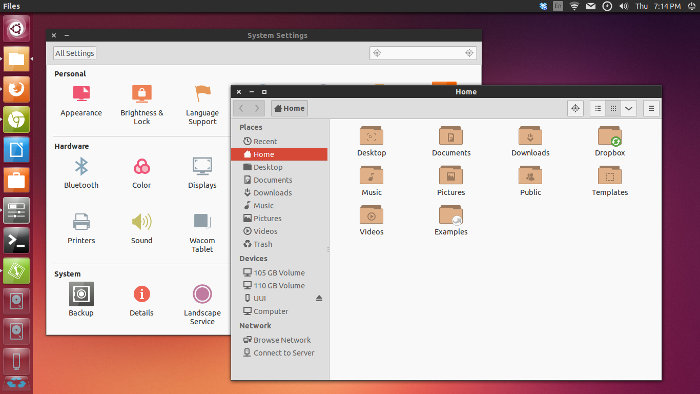Select Pictures in Places sidebar
The image size is (700, 394).
click(279, 219)
